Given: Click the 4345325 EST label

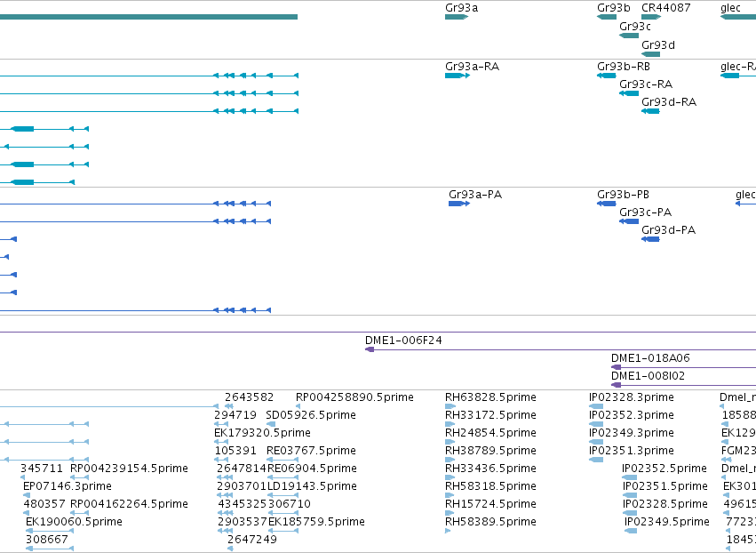Looking at the screenshot, I should click(x=243, y=504).
